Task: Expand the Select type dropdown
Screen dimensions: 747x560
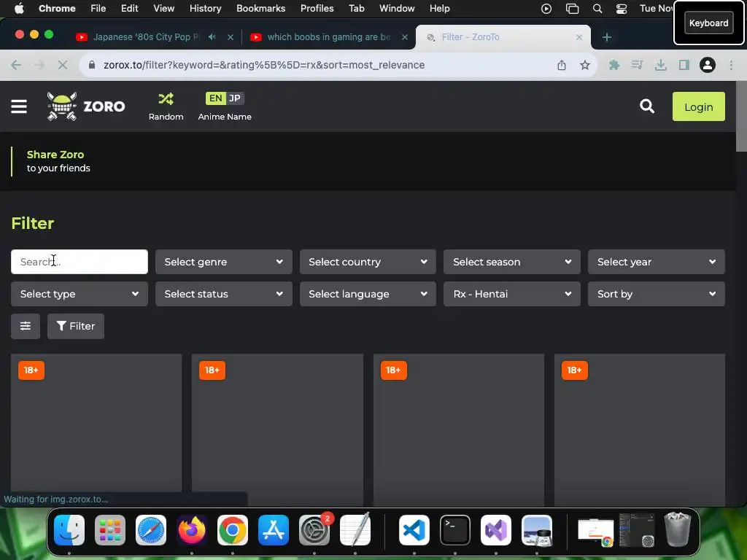Action: point(79,294)
